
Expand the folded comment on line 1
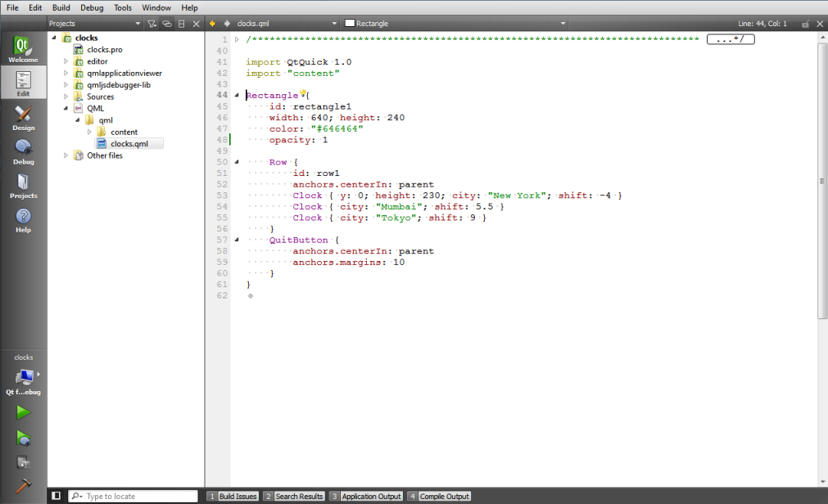(x=237, y=39)
